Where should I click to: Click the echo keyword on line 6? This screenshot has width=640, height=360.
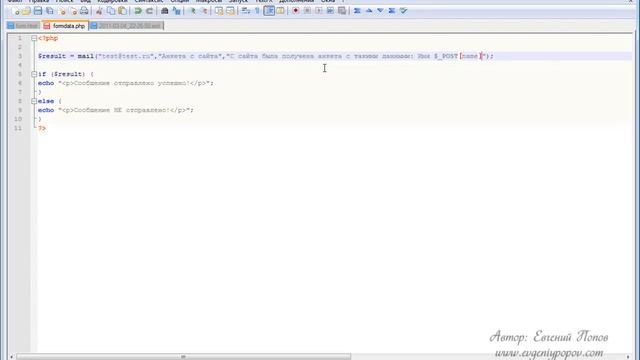point(46,83)
